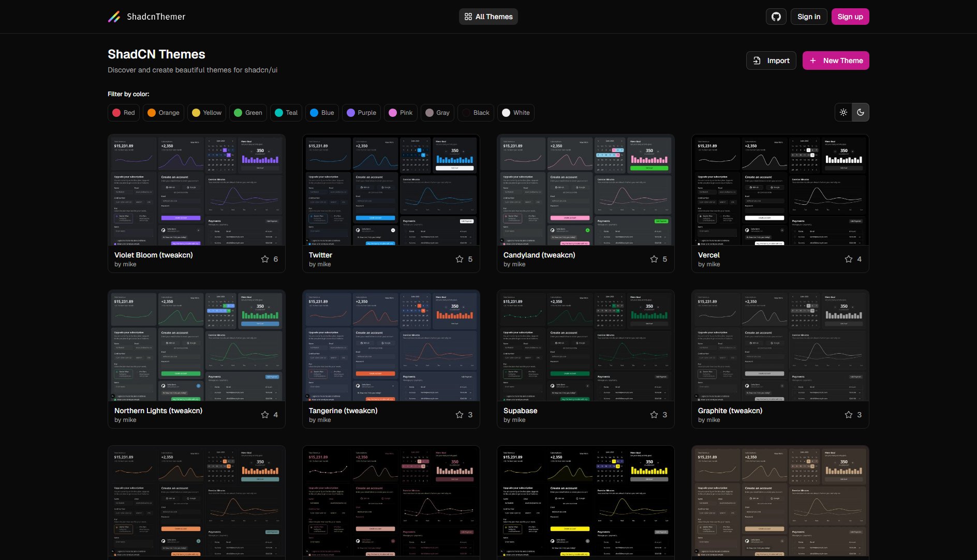Create a New Theme
Viewport: 977px width, 560px height.
pyautogui.click(x=836, y=60)
